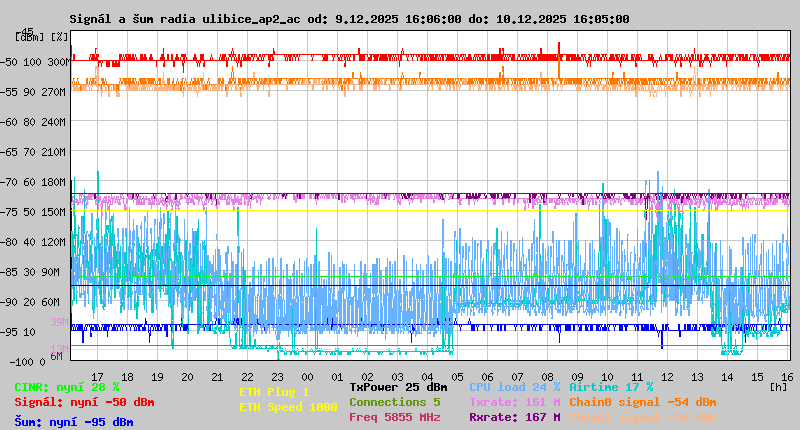The width and height of the screenshot is (800, 430).
Task: Select the ETH Plug legend entry
Action: pyautogui.click(x=274, y=392)
